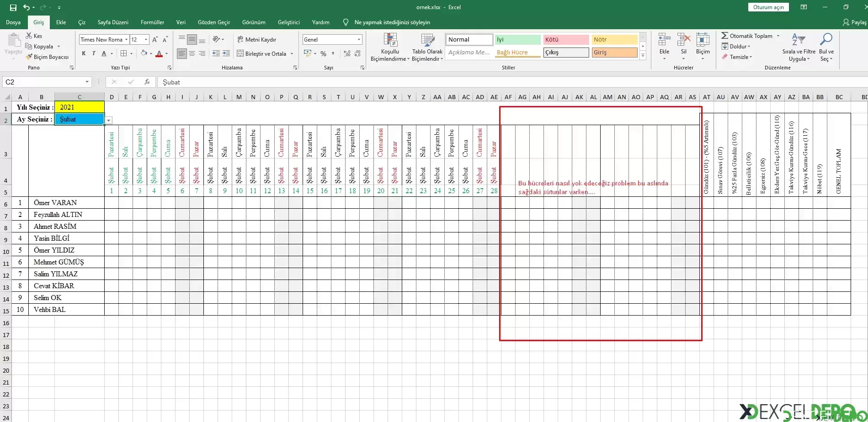The height and width of the screenshot is (422, 868).
Task: Select the Kötü cell style
Action: [566, 40]
